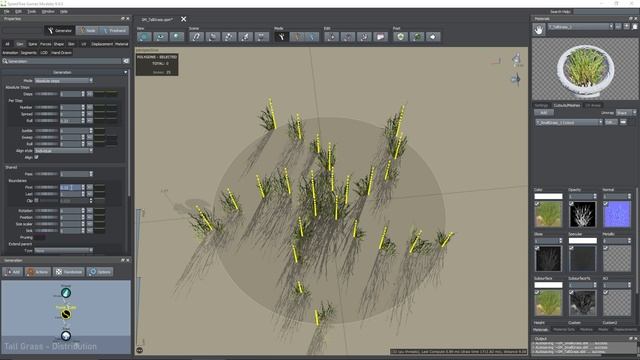The width and height of the screenshot is (640, 360).
Task: Clear the Generation search filter icon
Action: (126, 61)
